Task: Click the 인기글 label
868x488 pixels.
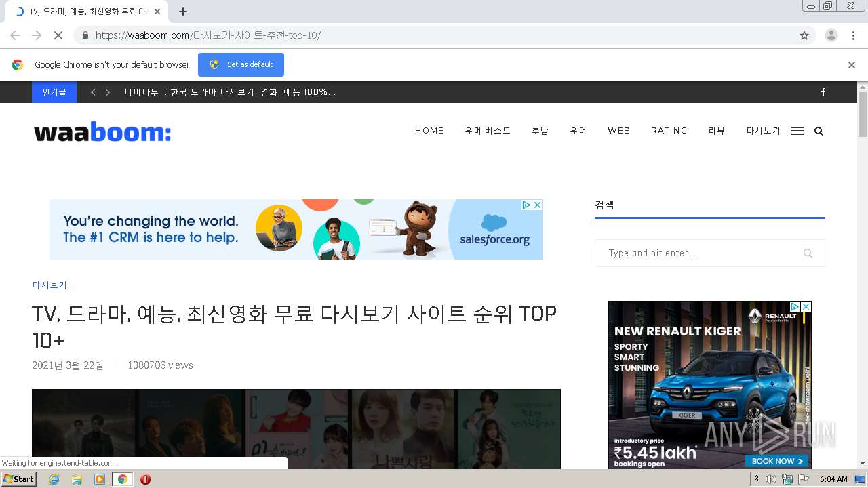Action: coord(54,92)
